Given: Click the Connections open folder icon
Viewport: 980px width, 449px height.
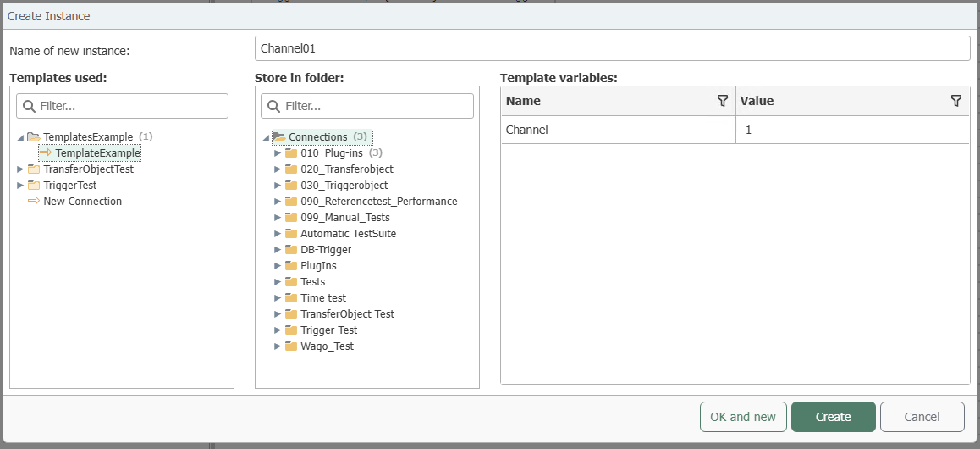Looking at the screenshot, I should click(x=278, y=136).
